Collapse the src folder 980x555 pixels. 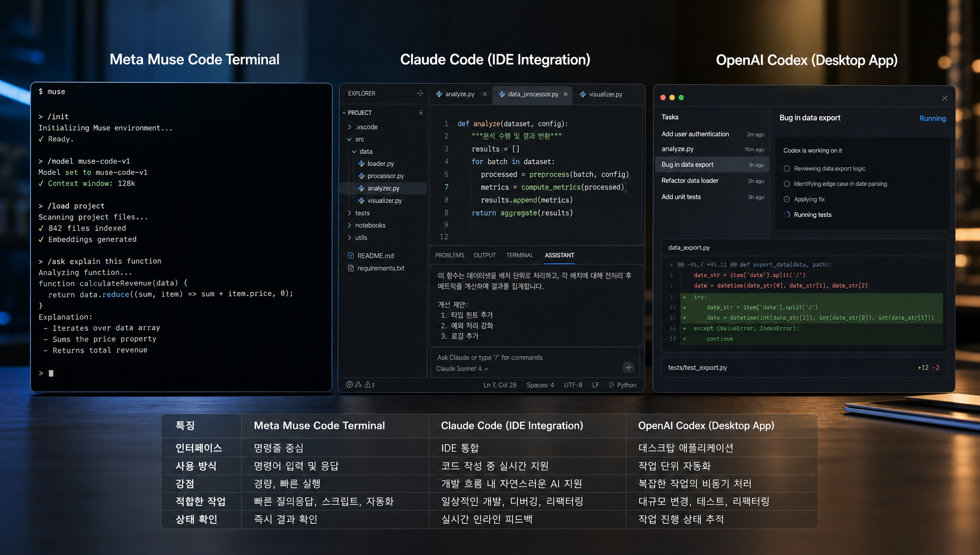tap(350, 139)
